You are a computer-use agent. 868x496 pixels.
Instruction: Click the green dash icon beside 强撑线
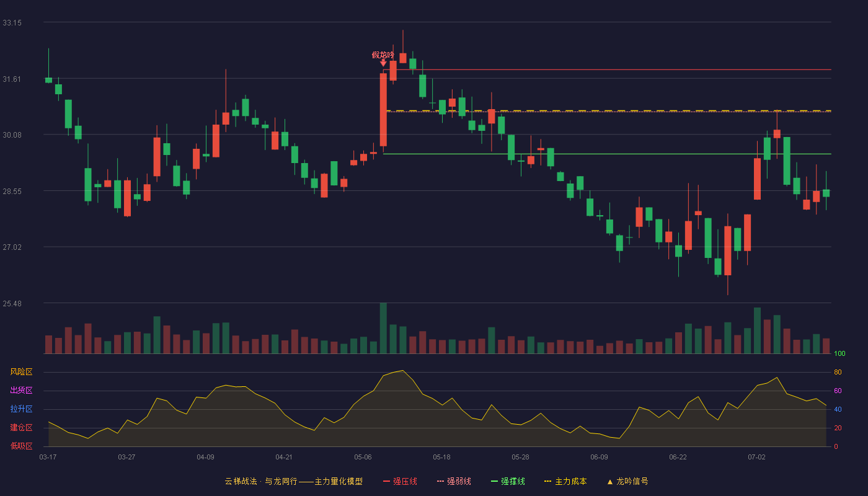pos(494,481)
